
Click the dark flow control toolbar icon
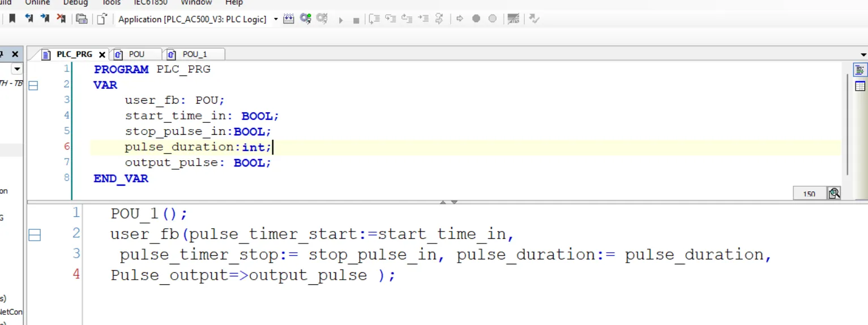point(514,19)
